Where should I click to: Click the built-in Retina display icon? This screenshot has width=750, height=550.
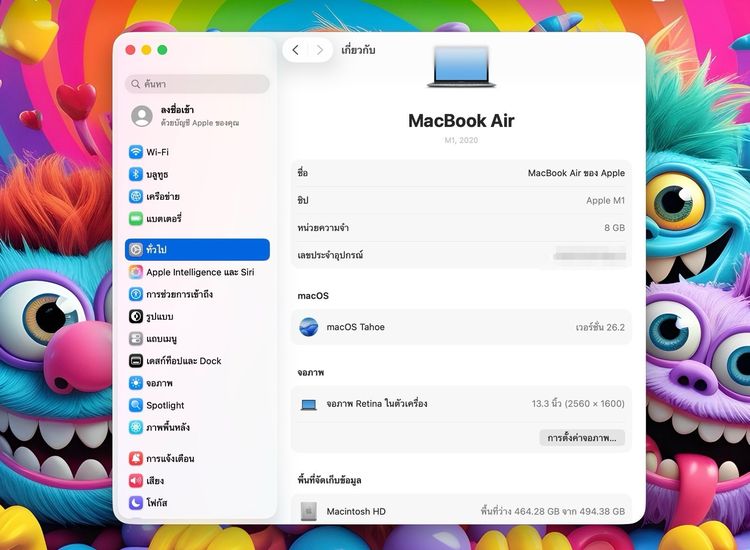click(x=309, y=405)
